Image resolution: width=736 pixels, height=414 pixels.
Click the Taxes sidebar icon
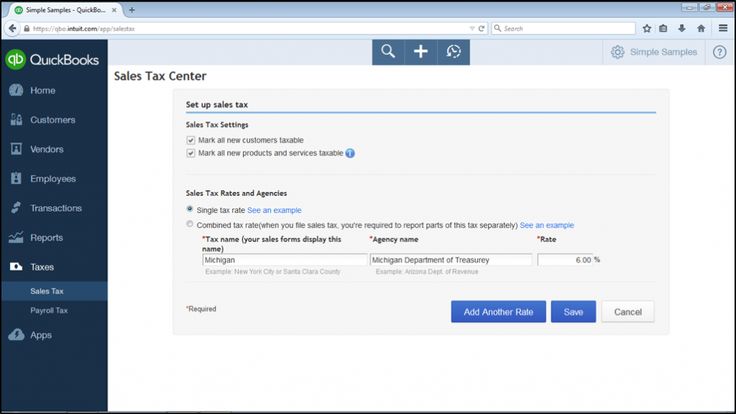pos(16,267)
